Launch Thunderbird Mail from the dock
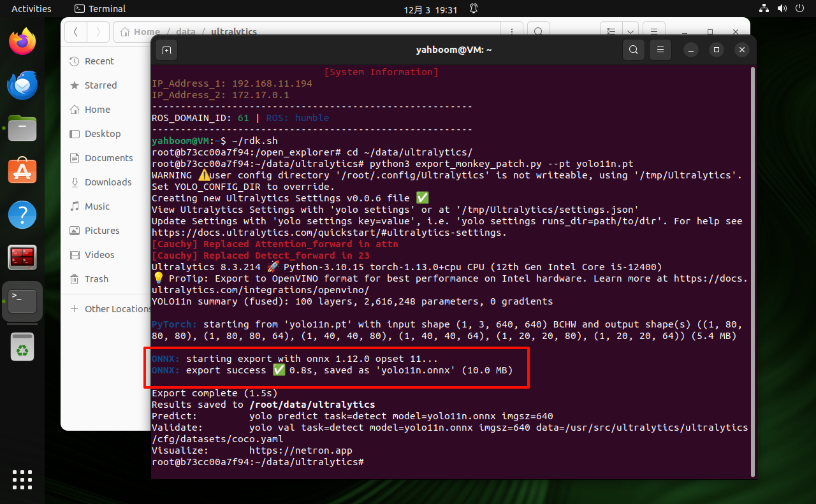 point(22,85)
